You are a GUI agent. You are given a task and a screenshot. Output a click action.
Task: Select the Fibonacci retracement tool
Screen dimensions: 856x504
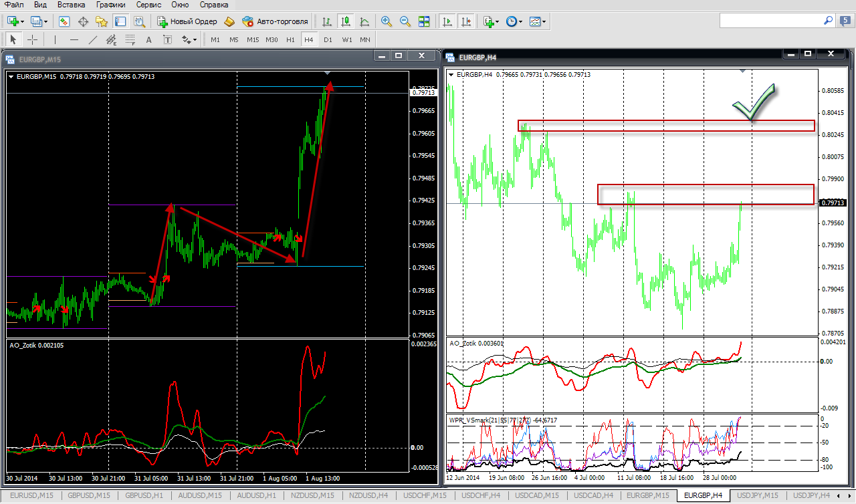[x=130, y=39]
